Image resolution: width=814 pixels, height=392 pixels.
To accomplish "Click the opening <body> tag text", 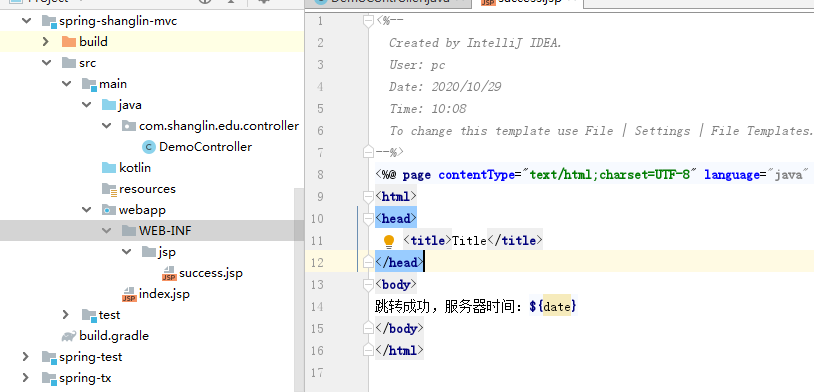I will click(x=396, y=285).
